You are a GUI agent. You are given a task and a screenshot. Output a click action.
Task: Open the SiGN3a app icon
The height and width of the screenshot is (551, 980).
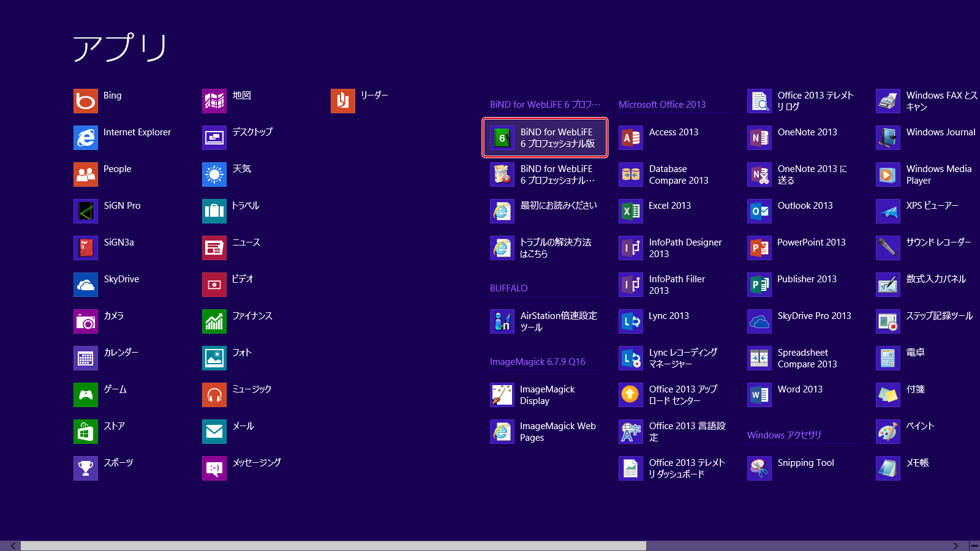tap(86, 248)
